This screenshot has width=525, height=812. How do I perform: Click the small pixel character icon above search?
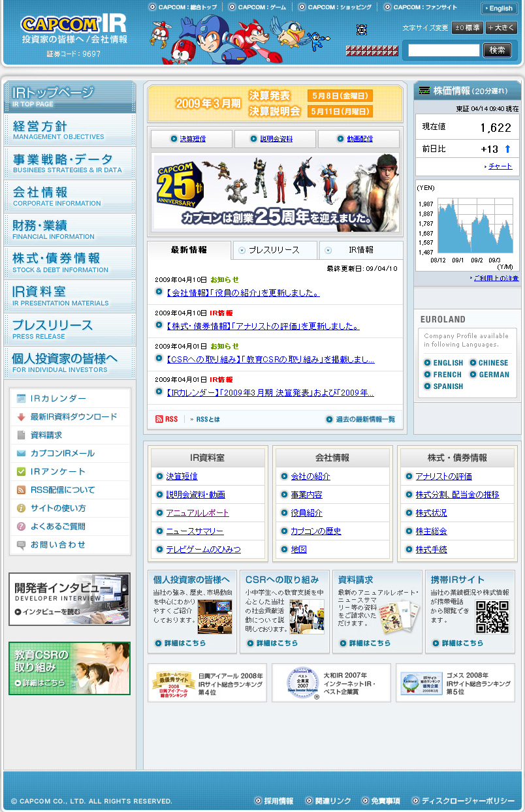361,29
